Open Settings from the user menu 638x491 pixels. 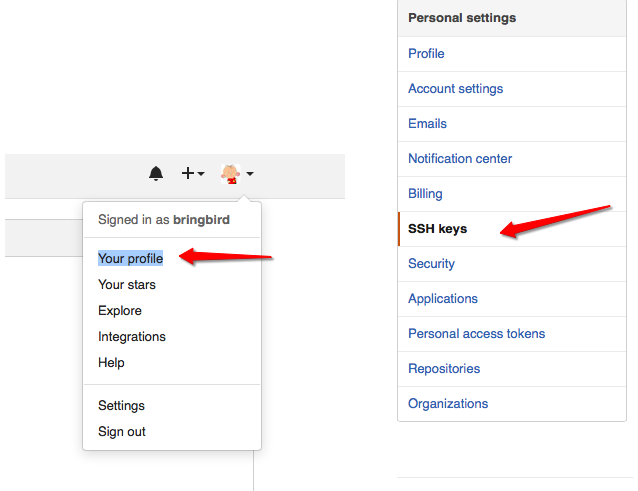tap(121, 405)
